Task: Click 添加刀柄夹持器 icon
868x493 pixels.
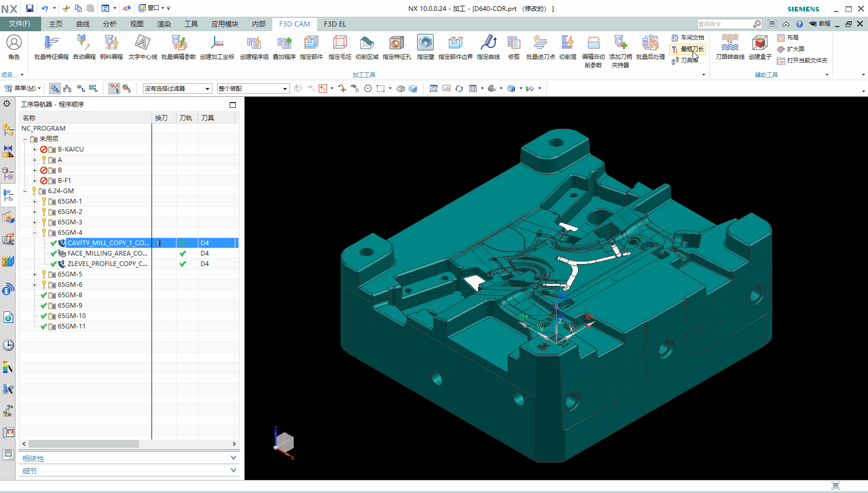Action: coord(620,51)
